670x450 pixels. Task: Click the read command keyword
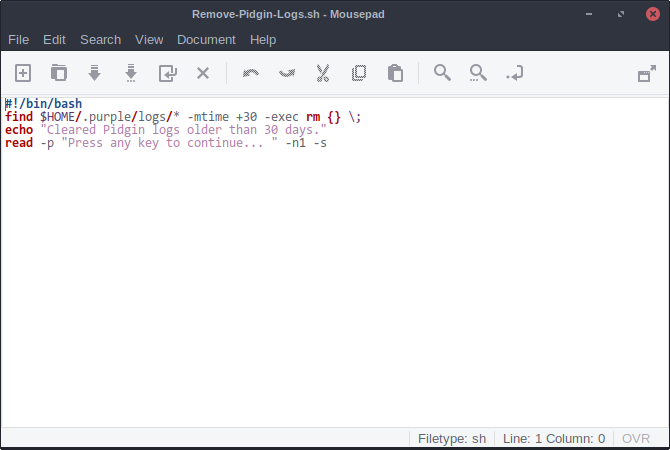pyautogui.click(x=19, y=143)
